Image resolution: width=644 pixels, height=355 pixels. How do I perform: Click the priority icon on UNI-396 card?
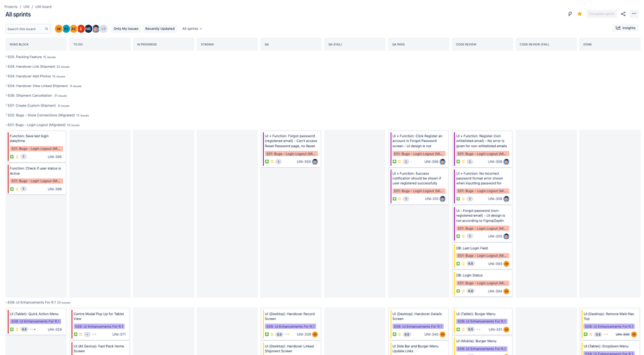coord(17,189)
